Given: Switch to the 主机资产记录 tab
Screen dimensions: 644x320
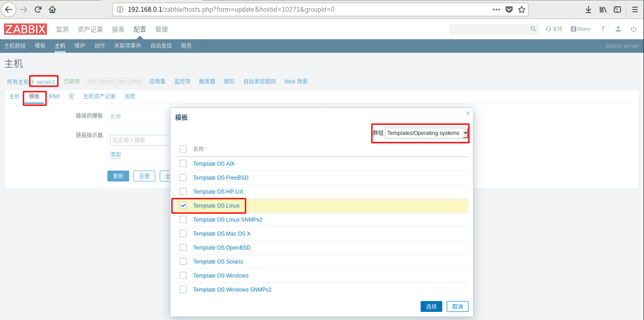Looking at the screenshot, I should [99, 97].
